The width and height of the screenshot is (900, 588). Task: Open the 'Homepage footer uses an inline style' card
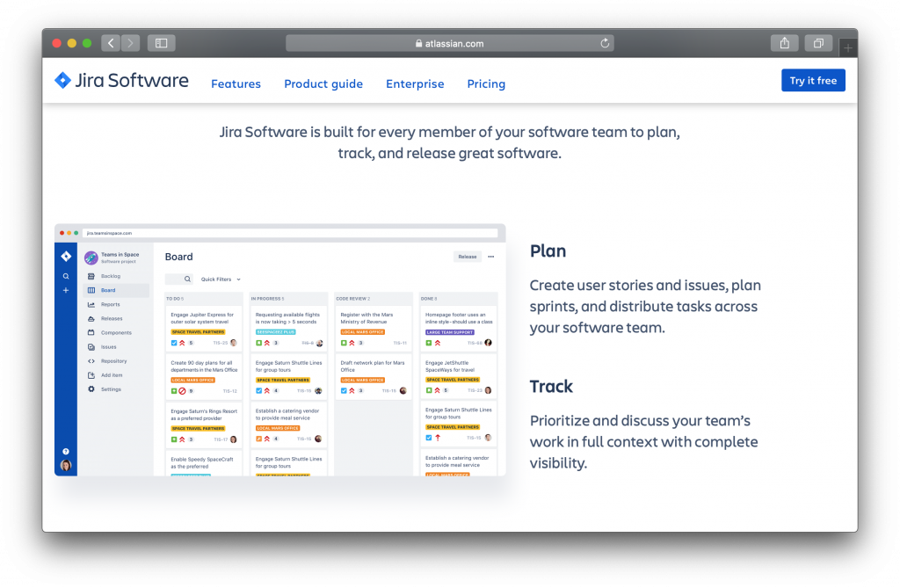click(458, 329)
